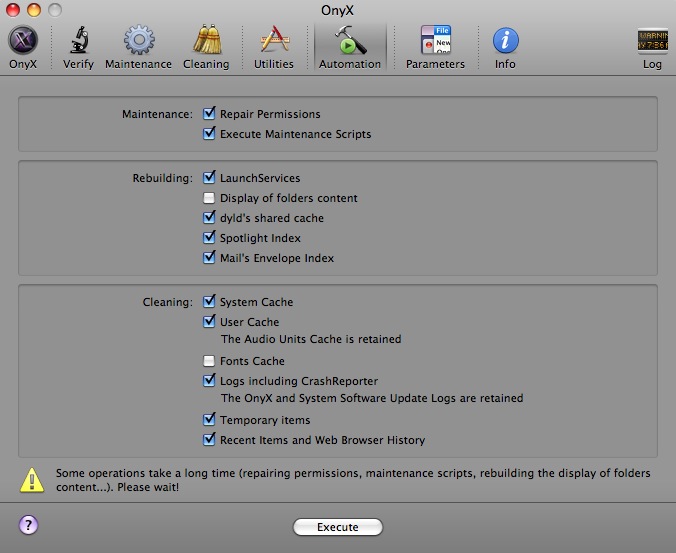Click the red close window button
This screenshot has width=676, height=553.
(13, 9)
